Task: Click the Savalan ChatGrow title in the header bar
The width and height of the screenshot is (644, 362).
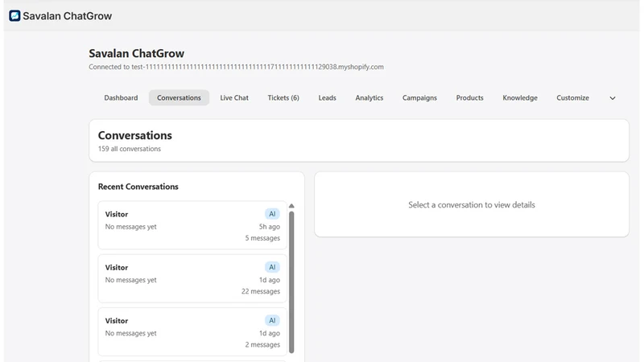Action: pyautogui.click(x=68, y=16)
